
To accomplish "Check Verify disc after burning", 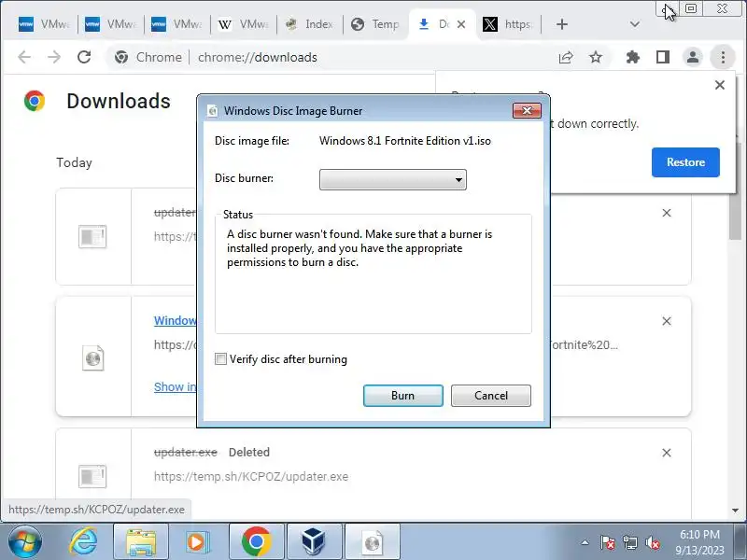I will pyautogui.click(x=220, y=359).
